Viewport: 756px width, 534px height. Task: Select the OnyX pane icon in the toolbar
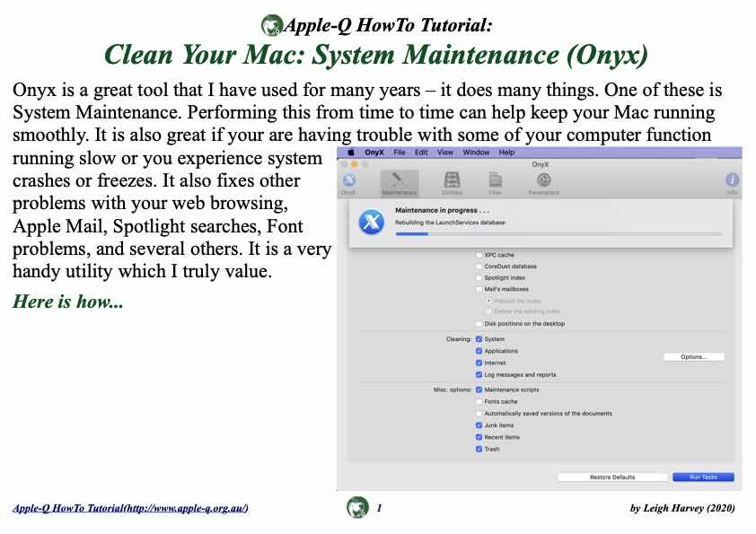click(x=349, y=184)
